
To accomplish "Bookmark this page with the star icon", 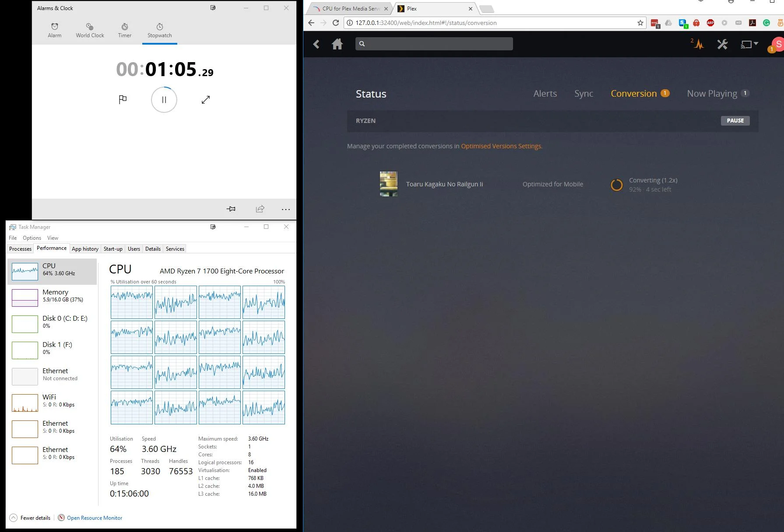I will pos(640,23).
